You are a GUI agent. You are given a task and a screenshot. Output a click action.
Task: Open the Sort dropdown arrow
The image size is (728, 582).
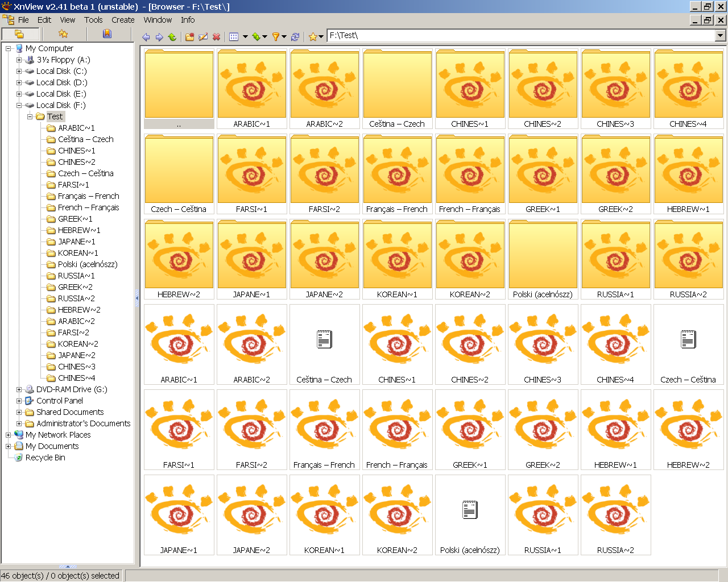[x=265, y=37]
